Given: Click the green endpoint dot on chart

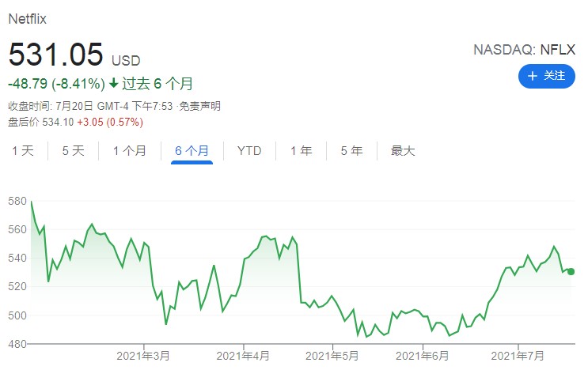Looking at the screenshot, I should click(571, 271).
